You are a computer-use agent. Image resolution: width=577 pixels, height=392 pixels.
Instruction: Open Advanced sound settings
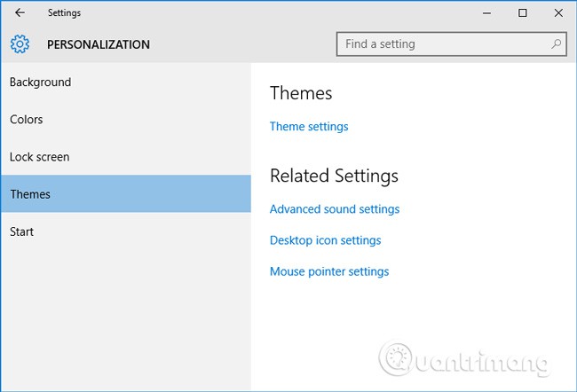pyautogui.click(x=335, y=209)
